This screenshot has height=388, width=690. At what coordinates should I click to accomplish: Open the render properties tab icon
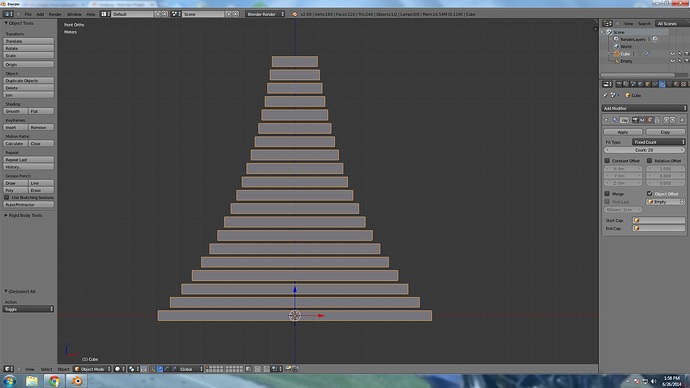619,84
